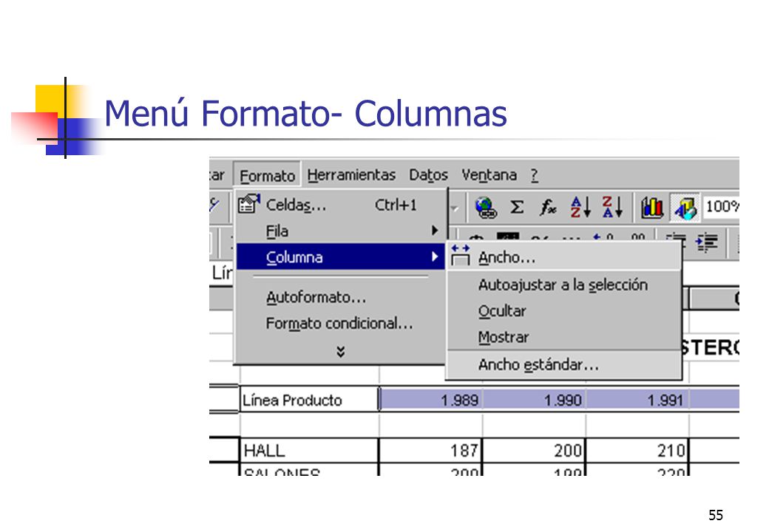Sort descending with Z-A icon
769x532 pixels.
tap(612, 207)
